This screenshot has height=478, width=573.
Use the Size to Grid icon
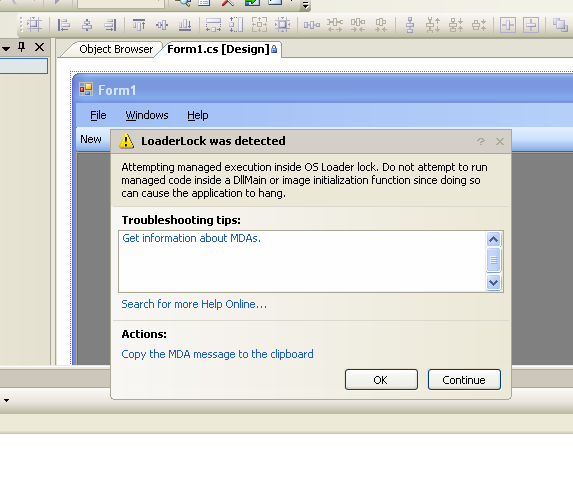[282, 25]
